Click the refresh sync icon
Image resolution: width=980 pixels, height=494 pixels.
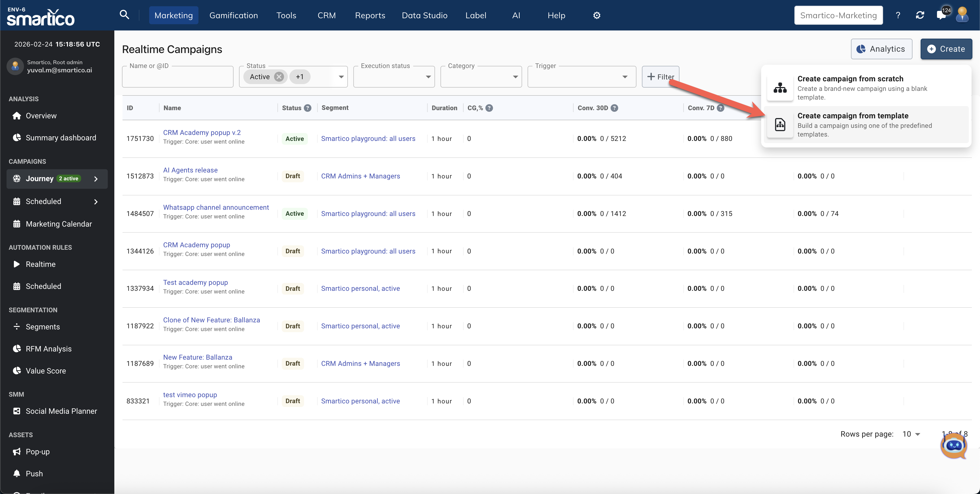point(920,15)
